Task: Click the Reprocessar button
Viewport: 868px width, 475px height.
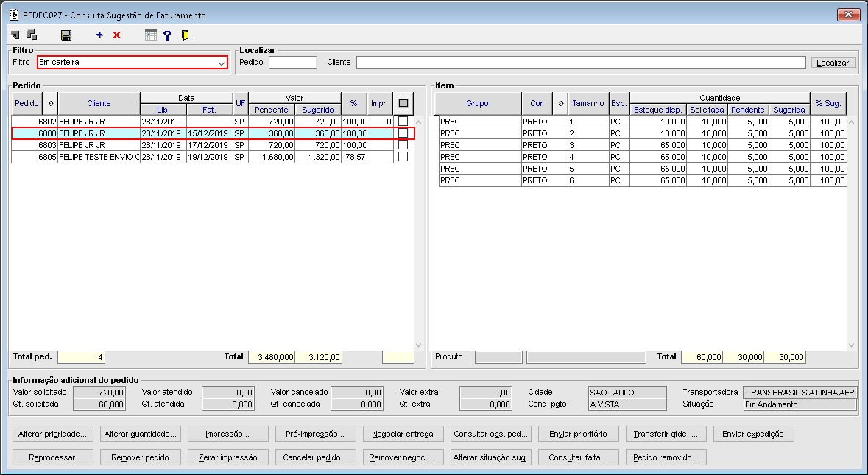Action: pyautogui.click(x=54, y=457)
